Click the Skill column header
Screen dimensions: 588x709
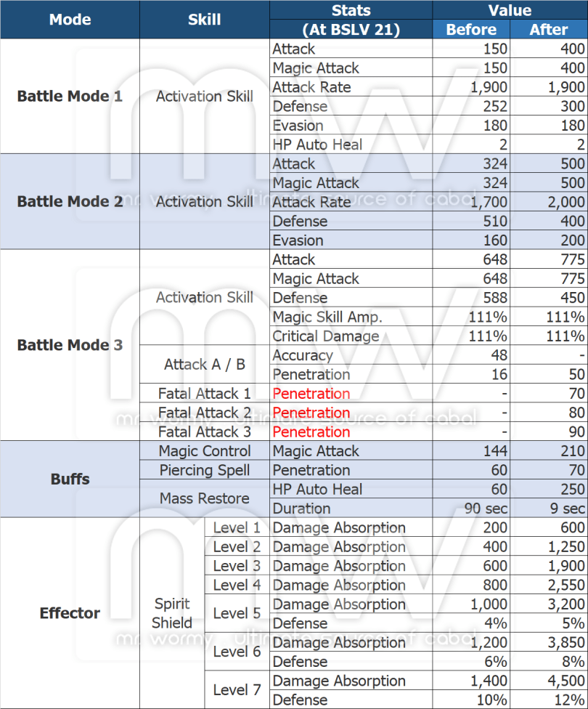point(204,20)
